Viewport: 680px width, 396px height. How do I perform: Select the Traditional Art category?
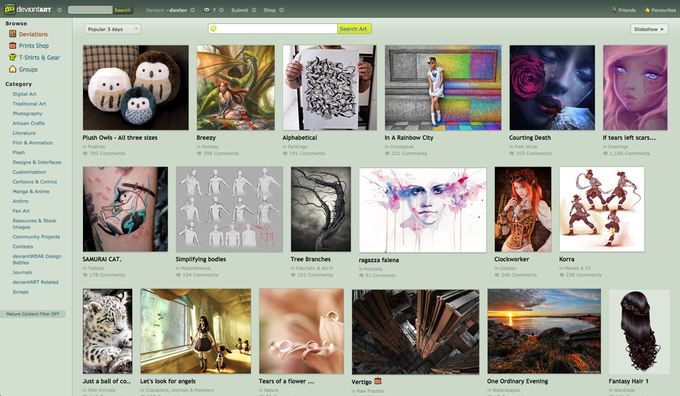(29, 104)
